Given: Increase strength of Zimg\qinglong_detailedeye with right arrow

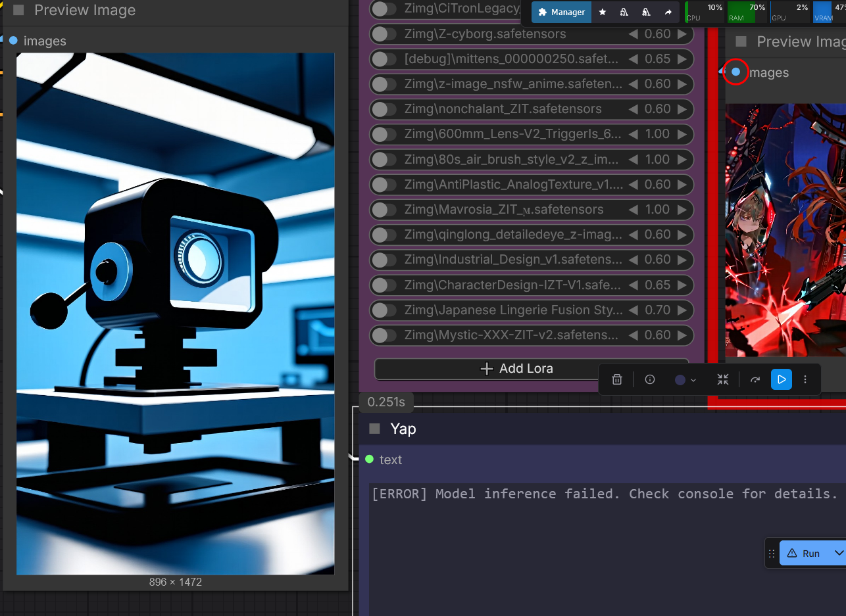Looking at the screenshot, I should (x=682, y=235).
